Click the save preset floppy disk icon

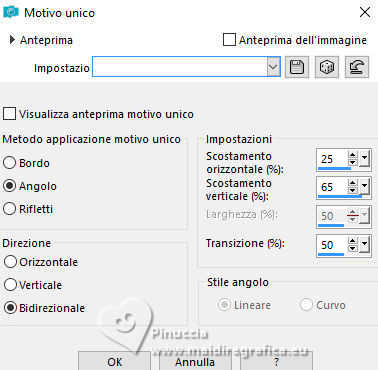(297, 67)
